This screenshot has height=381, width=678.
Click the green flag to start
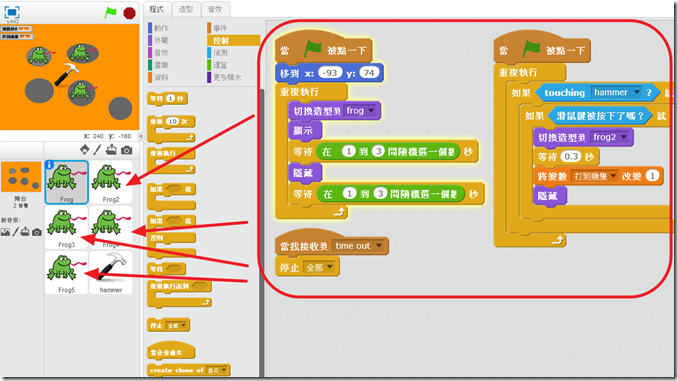coord(111,13)
